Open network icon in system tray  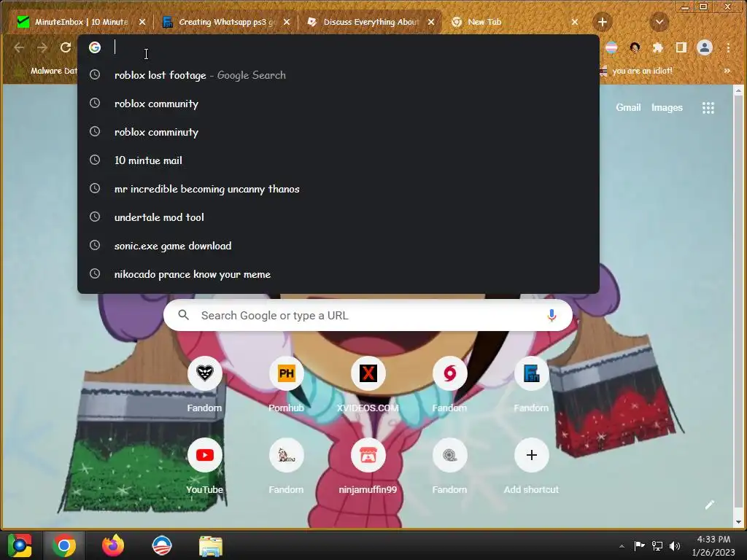pyautogui.click(x=657, y=545)
